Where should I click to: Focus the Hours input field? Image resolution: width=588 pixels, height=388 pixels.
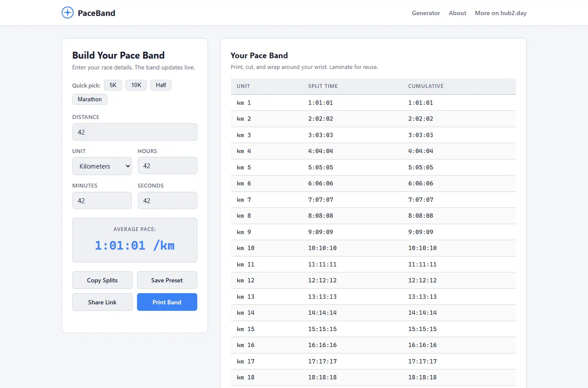coord(167,166)
